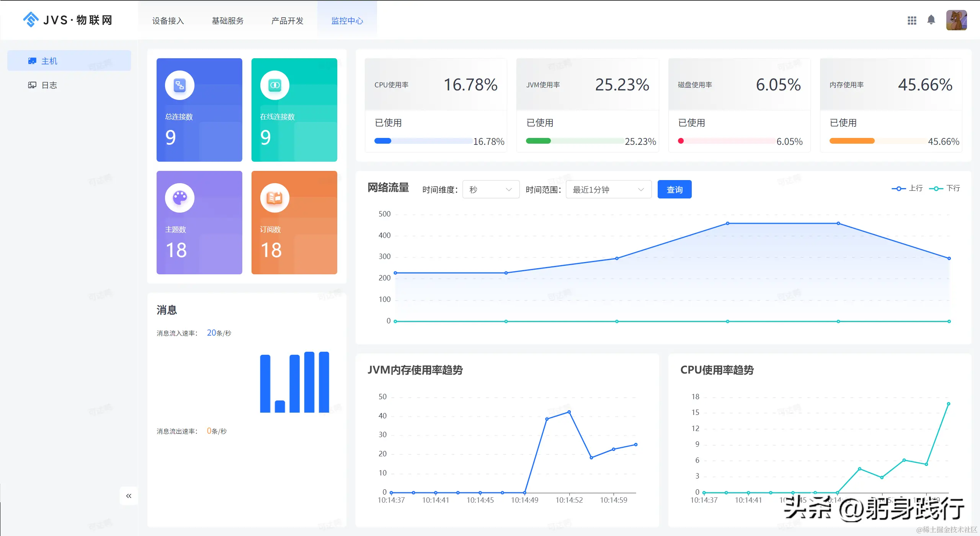
Task: Open the 时间维度 dropdown showing 秒
Action: click(491, 189)
